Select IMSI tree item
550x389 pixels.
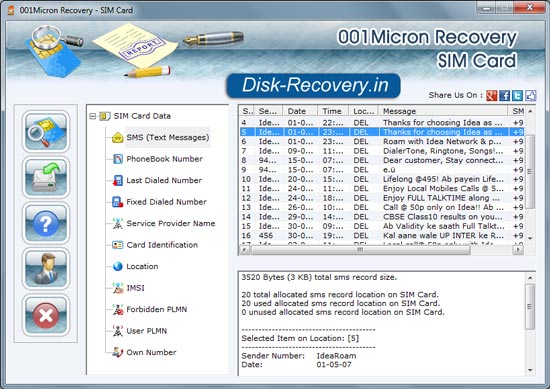135,288
